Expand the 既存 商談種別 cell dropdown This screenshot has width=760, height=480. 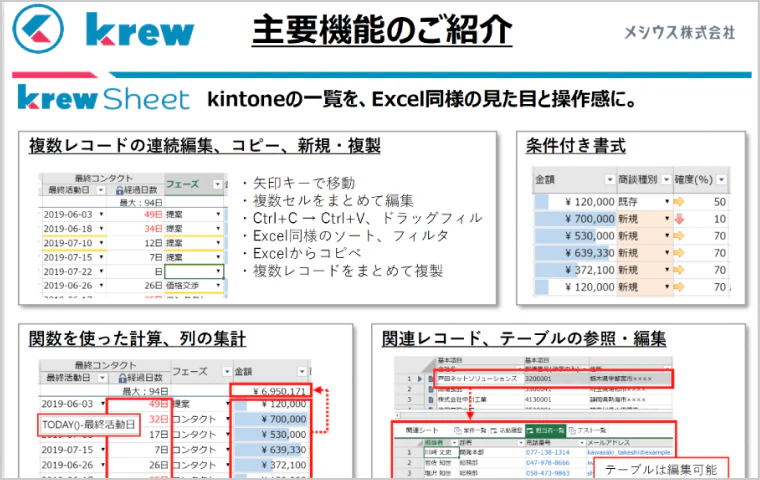click(667, 201)
